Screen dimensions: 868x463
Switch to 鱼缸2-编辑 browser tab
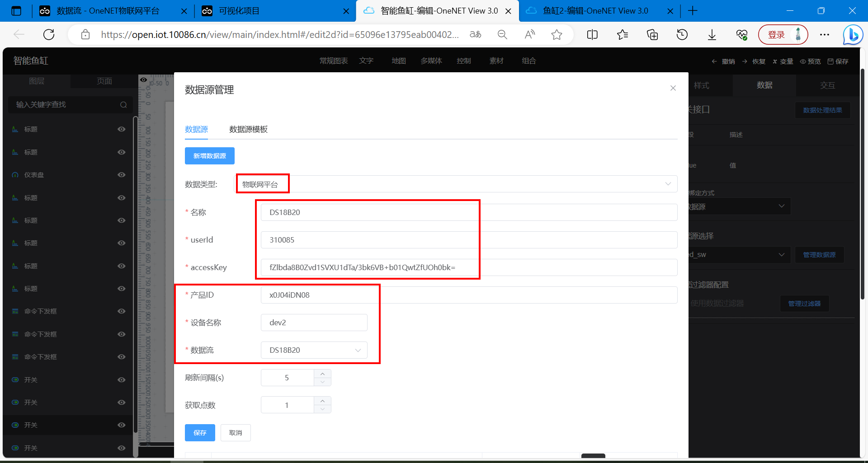[595, 11]
